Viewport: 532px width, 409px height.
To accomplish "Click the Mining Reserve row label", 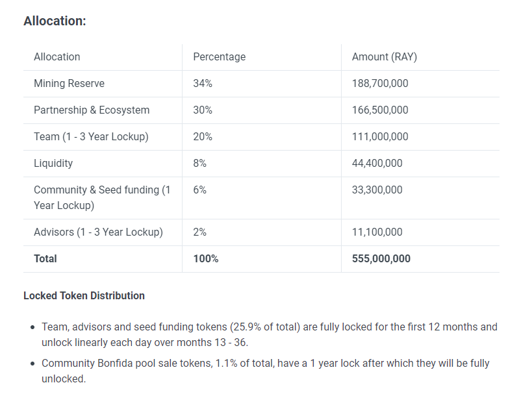I will (70, 84).
